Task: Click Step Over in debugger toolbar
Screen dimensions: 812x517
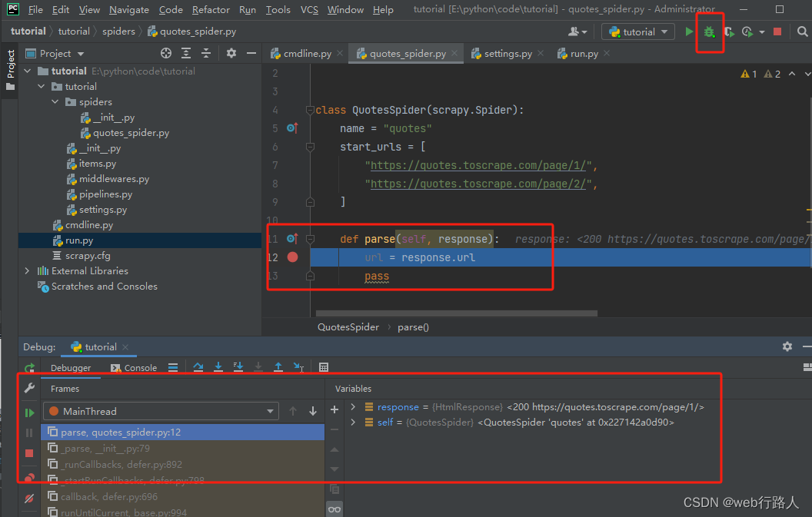Action: [198, 367]
